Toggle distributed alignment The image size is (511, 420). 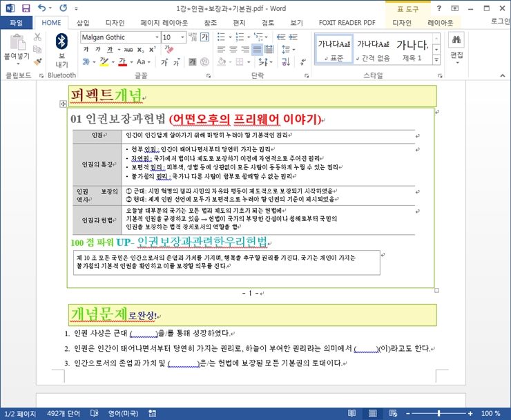click(x=269, y=50)
